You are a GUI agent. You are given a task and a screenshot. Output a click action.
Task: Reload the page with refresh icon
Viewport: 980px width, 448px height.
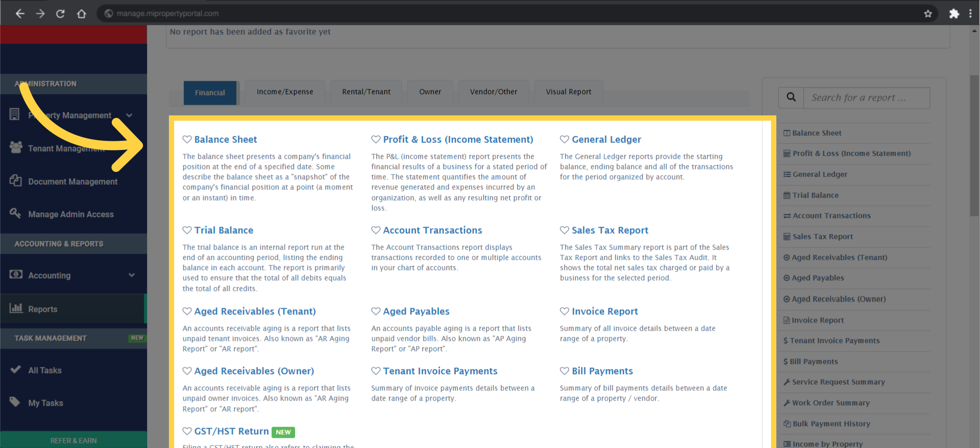point(60,14)
